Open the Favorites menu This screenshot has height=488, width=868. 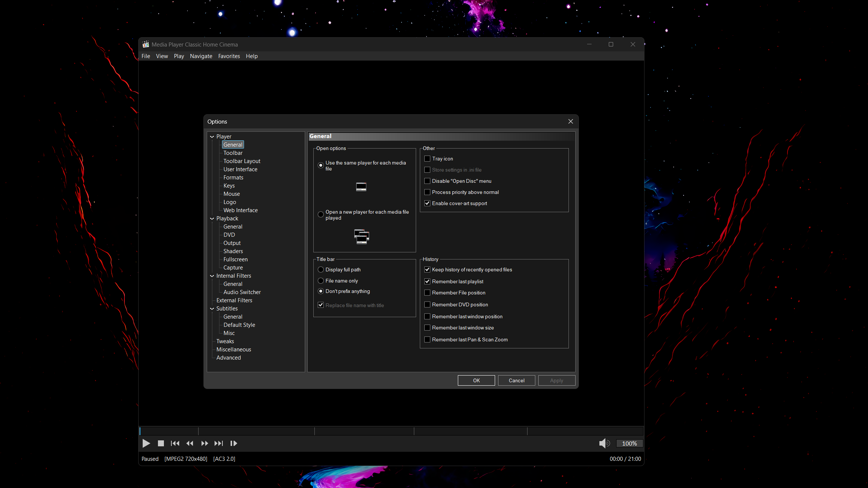click(229, 56)
